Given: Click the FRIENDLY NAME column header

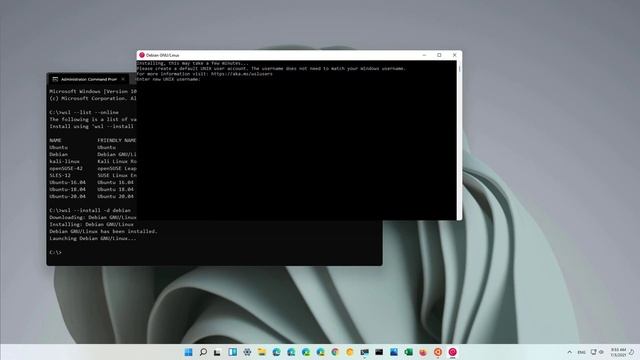Looking at the screenshot, I should 117,140.
